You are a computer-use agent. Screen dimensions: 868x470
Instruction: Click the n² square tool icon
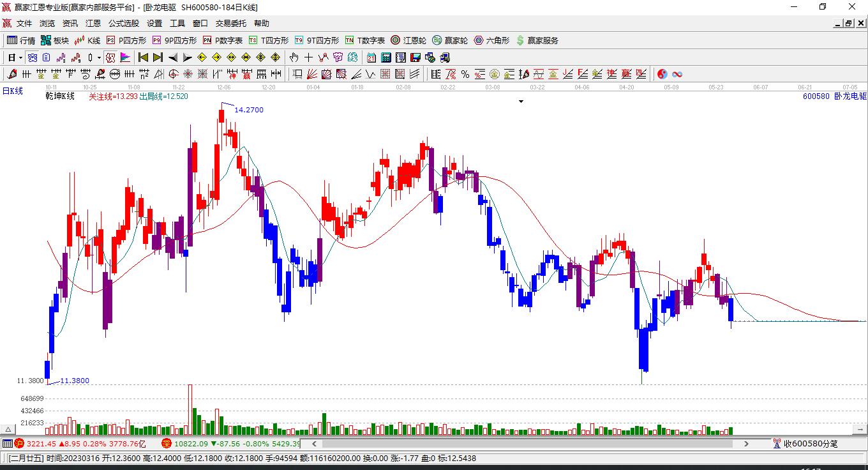coord(144,74)
